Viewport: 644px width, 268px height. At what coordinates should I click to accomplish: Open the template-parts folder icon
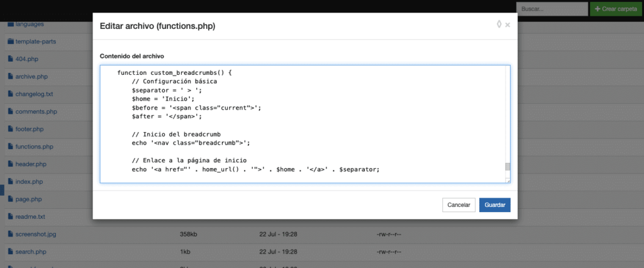coord(10,41)
